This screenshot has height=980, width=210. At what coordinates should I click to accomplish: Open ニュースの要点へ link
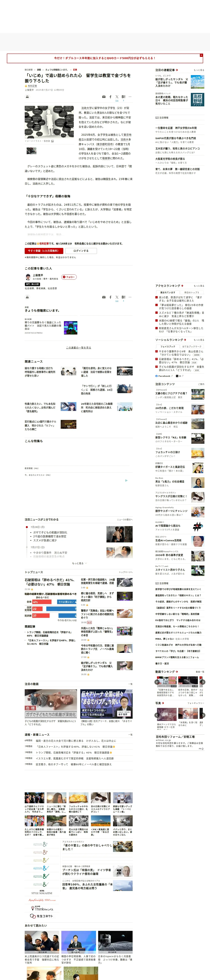pos(125,520)
